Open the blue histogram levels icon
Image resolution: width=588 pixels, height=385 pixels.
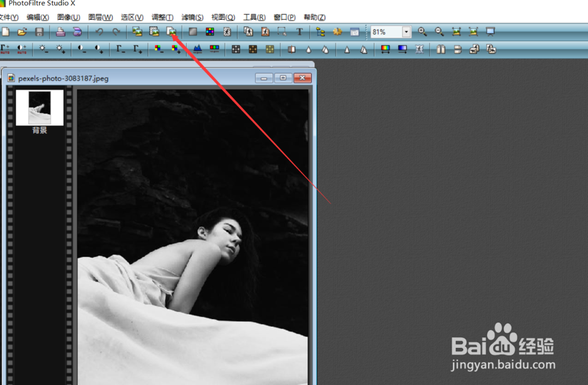click(x=197, y=49)
